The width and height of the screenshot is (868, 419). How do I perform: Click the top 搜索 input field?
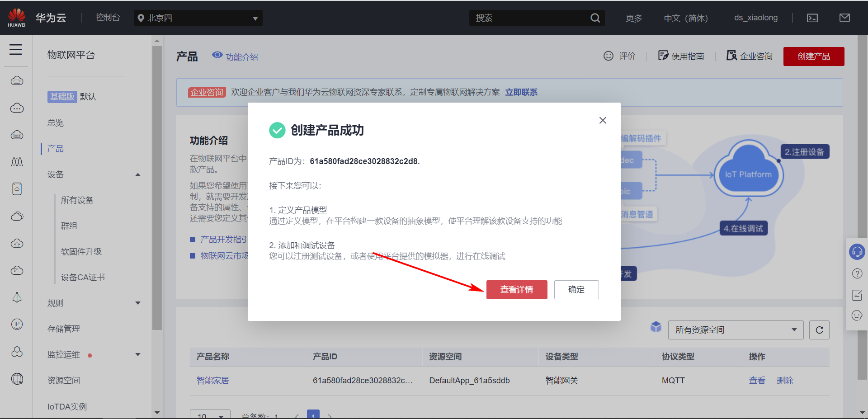pos(529,18)
